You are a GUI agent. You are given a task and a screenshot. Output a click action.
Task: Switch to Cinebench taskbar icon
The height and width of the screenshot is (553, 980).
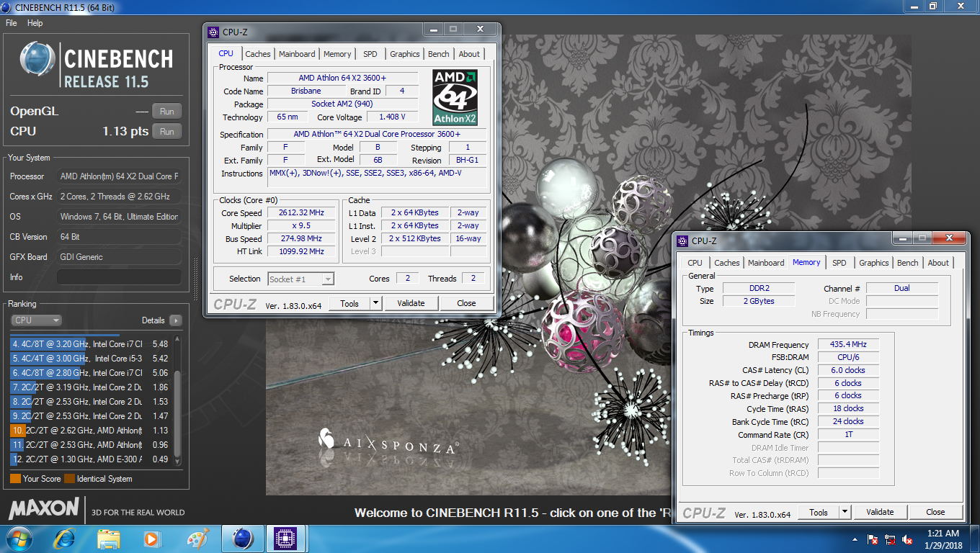pos(243,539)
